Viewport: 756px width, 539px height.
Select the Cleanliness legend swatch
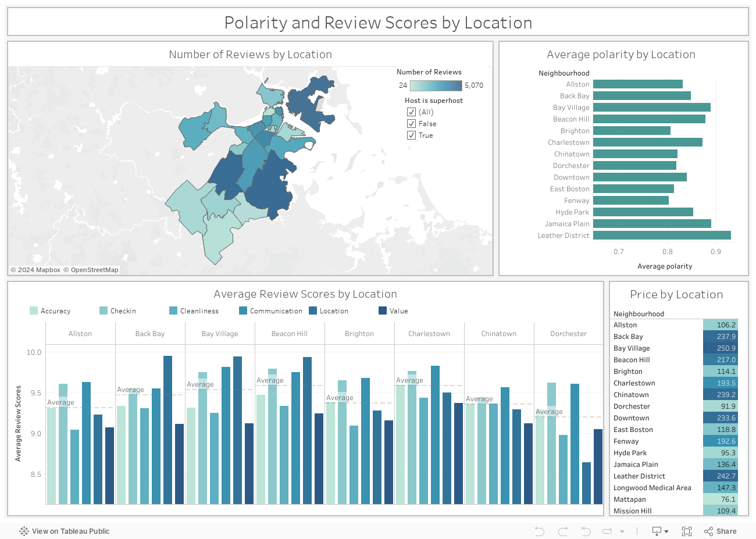tap(173, 310)
